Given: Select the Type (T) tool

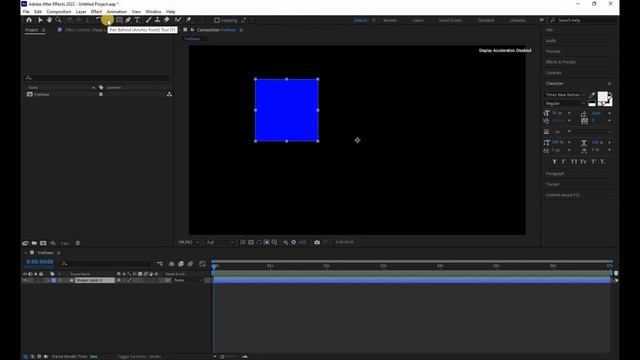Looking at the screenshot, I should 137,20.
